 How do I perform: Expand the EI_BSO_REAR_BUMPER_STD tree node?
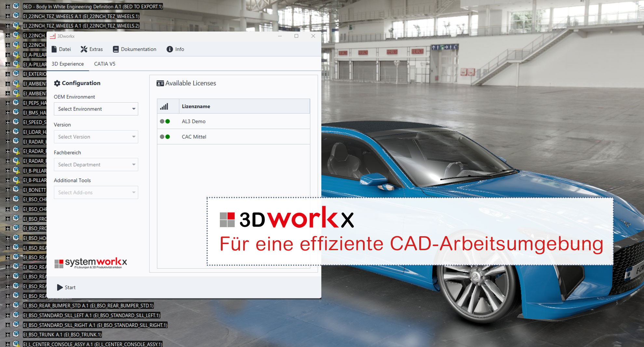tap(7, 305)
